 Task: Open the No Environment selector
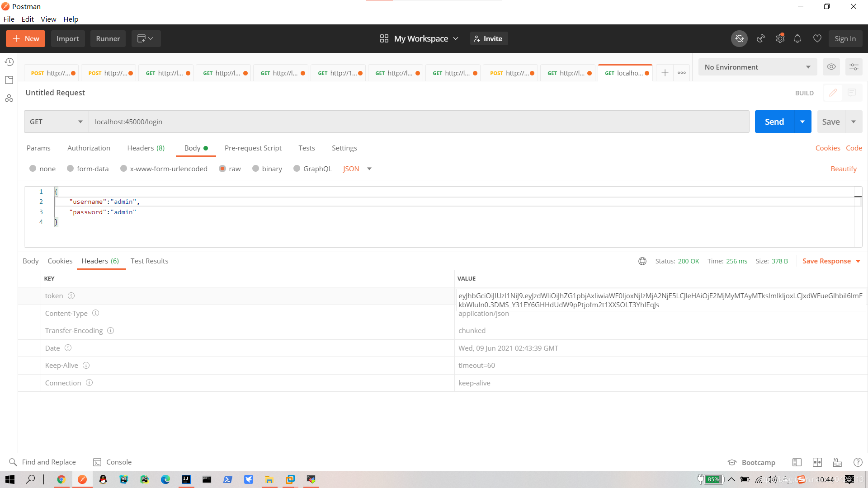[x=757, y=67]
